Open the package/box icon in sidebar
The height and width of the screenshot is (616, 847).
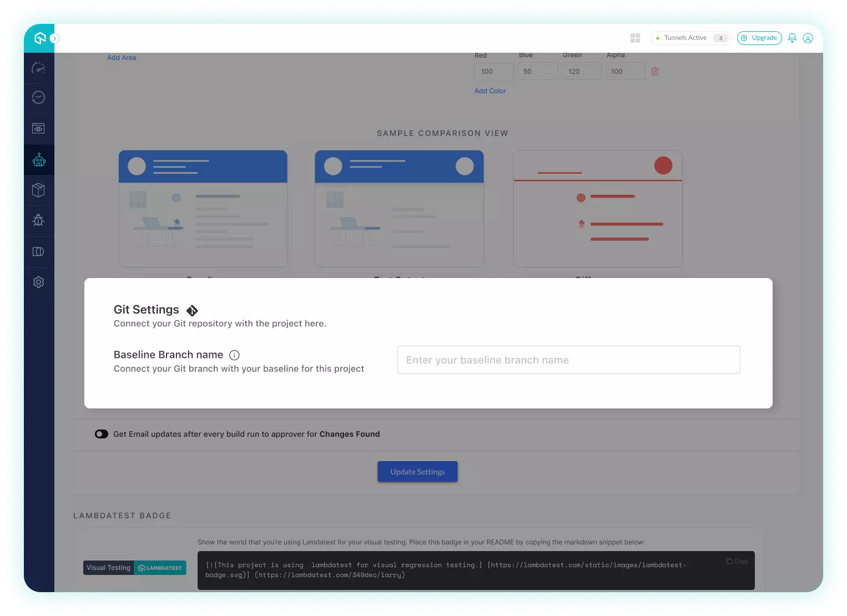pyautogui.click(x=38, y=190)
